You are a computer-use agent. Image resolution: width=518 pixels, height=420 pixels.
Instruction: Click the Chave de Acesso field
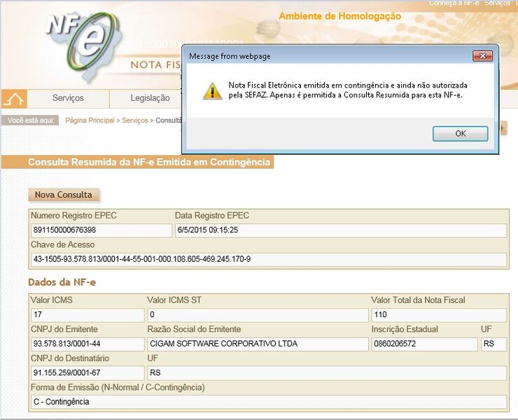[x=269, y=260]
